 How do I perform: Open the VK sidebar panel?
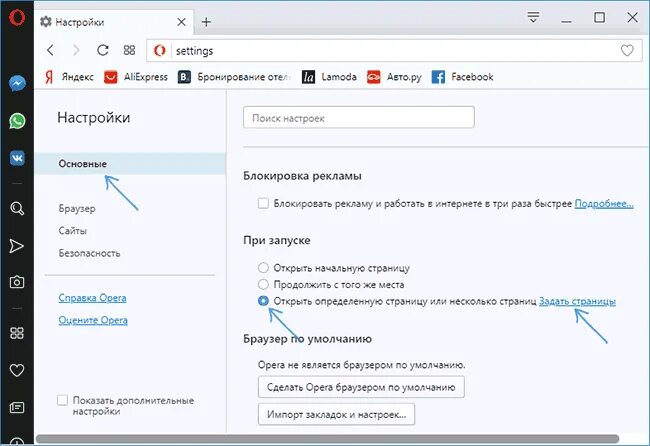17,158
